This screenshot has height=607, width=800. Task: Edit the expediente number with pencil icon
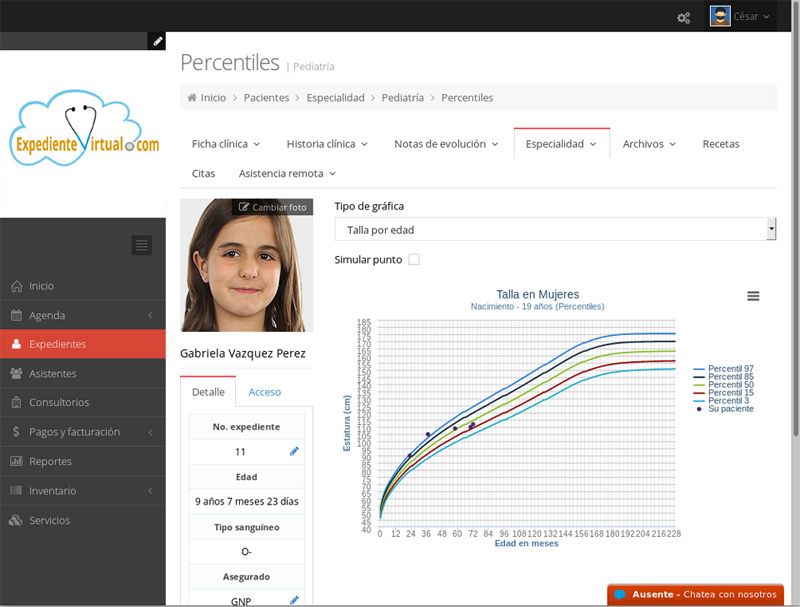(x=294, y=452)
